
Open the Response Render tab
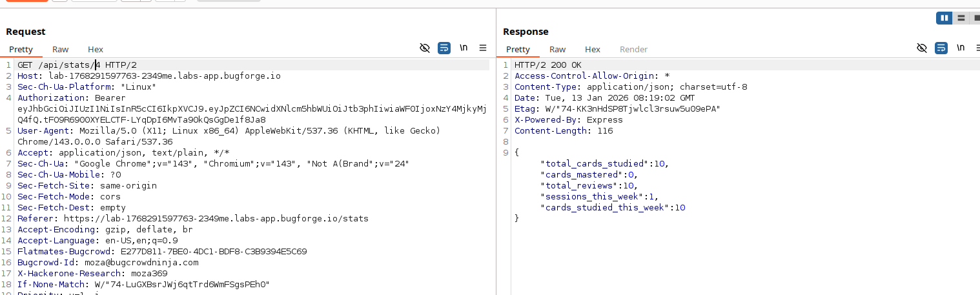(x=633, y=49)
